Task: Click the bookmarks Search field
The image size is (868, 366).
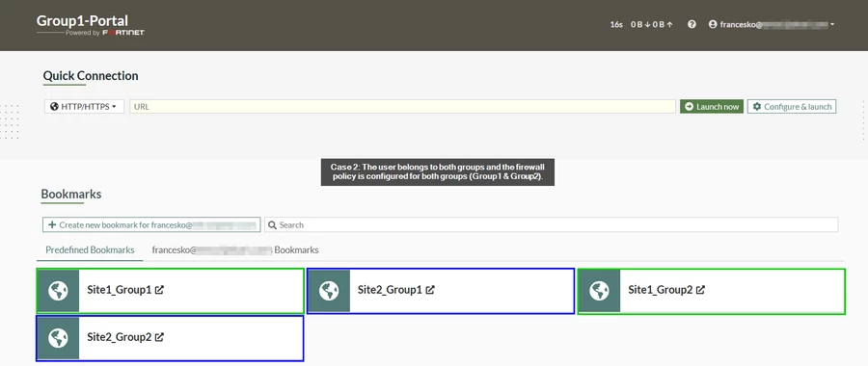Action: click(552, 225)
